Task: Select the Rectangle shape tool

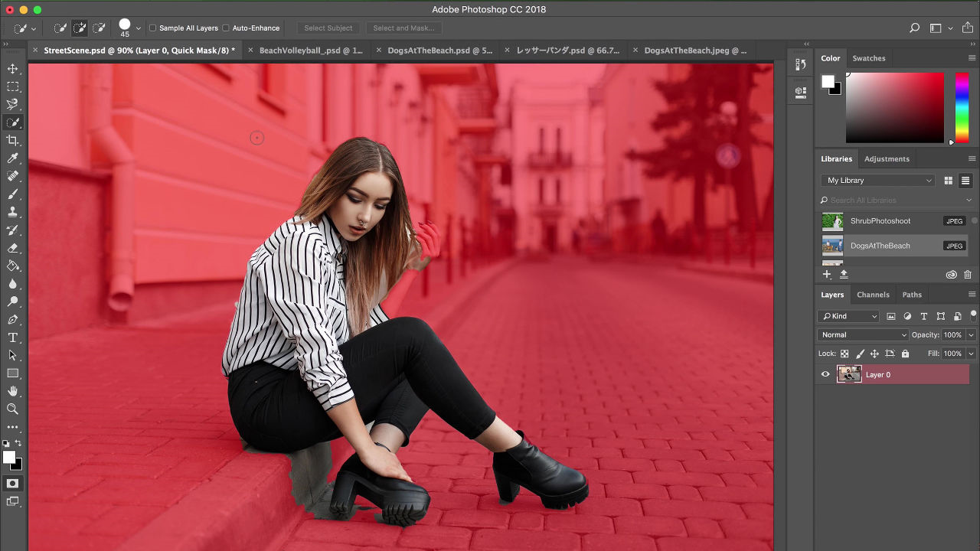Action: [13, 373]
